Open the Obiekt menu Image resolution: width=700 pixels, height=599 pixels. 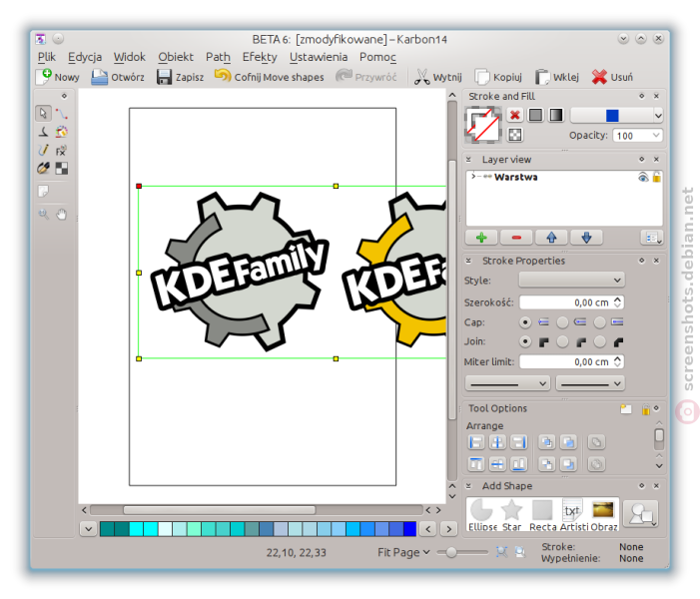pos(176,57)
